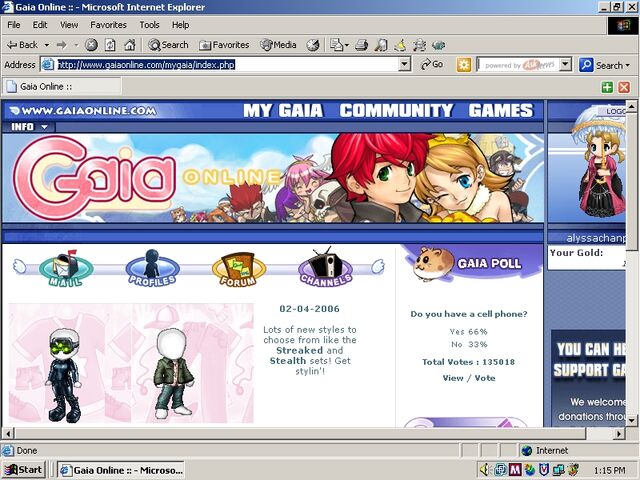Open the Search pane toolbar button
Viewport: 640px width, 480px height.
point(168,45)
